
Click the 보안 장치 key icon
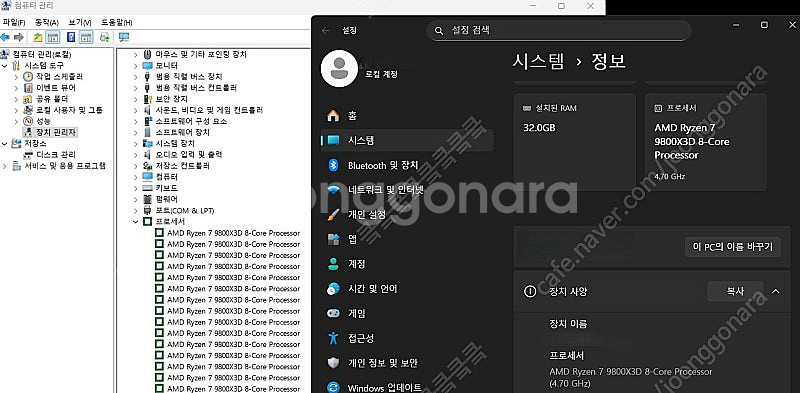[147, 99]
